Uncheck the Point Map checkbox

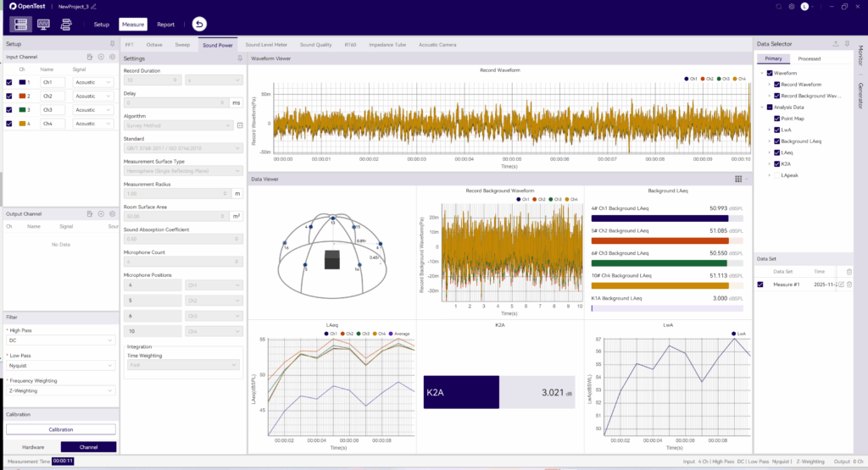[777, 119]
